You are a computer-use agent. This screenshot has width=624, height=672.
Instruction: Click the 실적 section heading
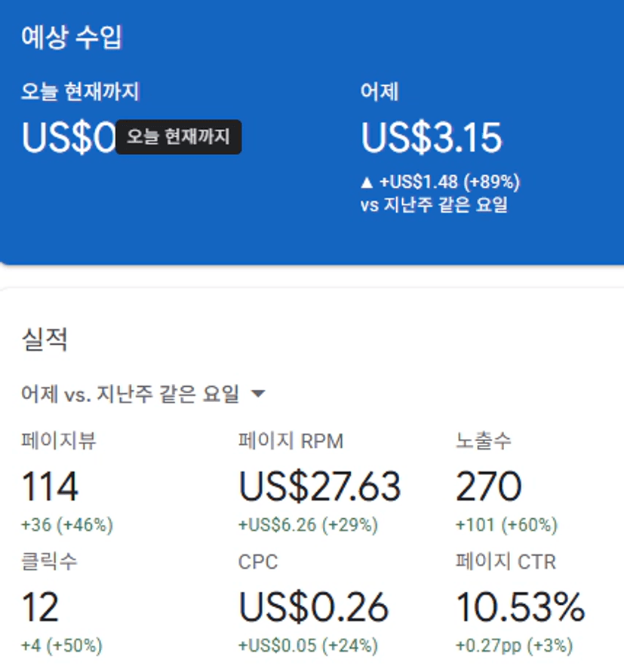tap(45, 340)
